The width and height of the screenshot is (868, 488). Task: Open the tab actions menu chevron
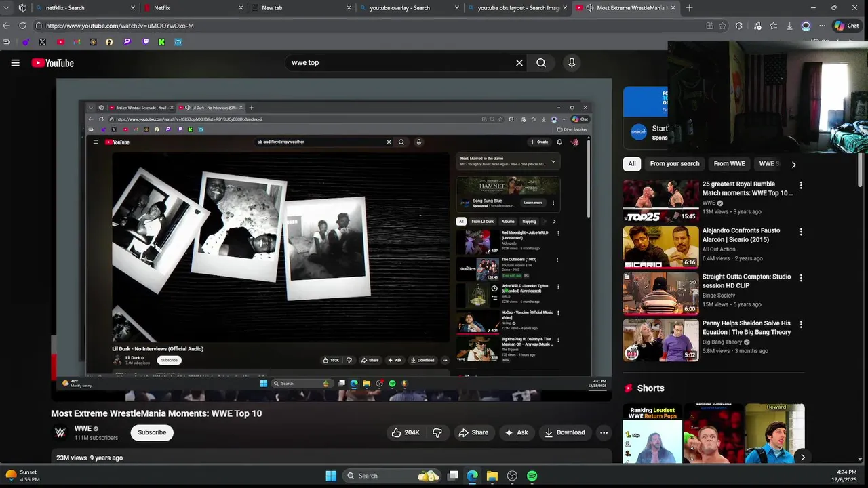point(6,8)
